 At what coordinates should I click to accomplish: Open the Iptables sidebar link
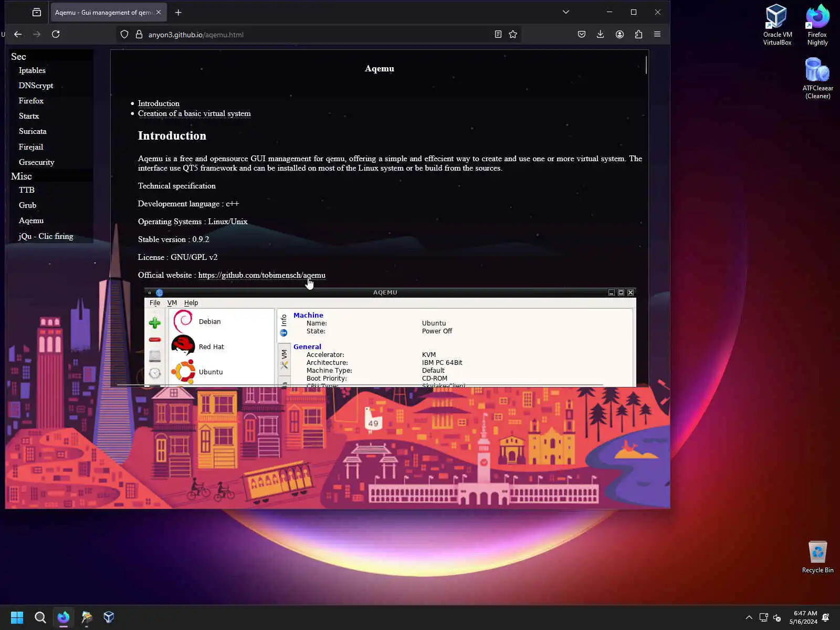[32, 70]
